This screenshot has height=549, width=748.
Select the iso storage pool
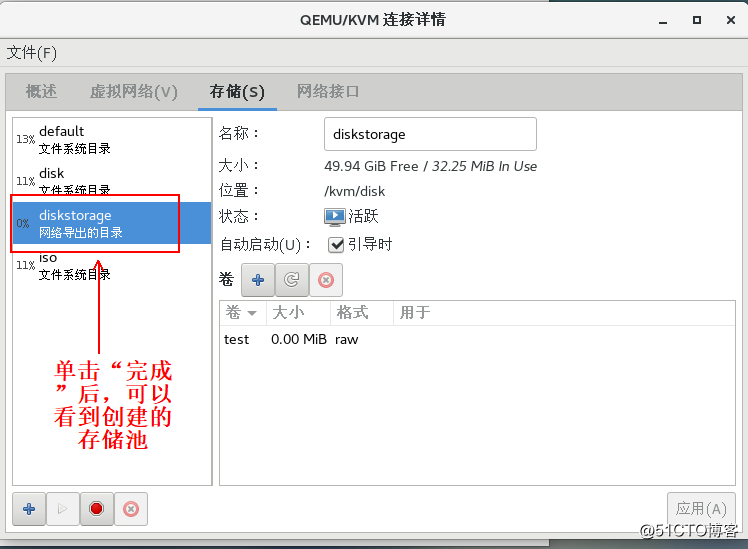[x=112, y=265]
